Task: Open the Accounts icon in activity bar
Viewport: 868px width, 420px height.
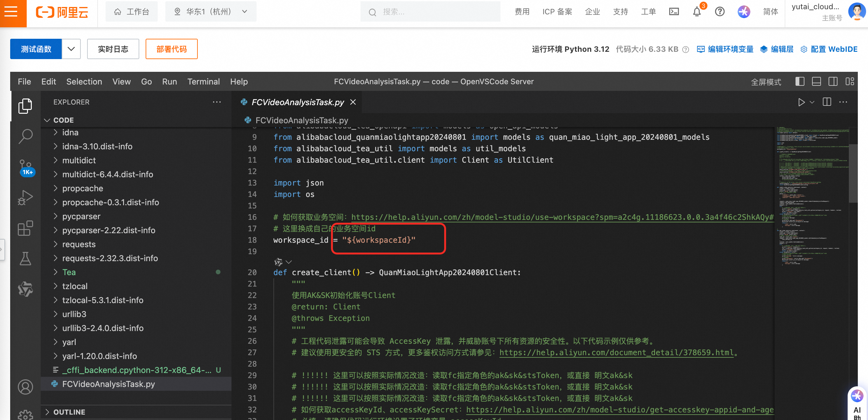Action: [25, 387]
